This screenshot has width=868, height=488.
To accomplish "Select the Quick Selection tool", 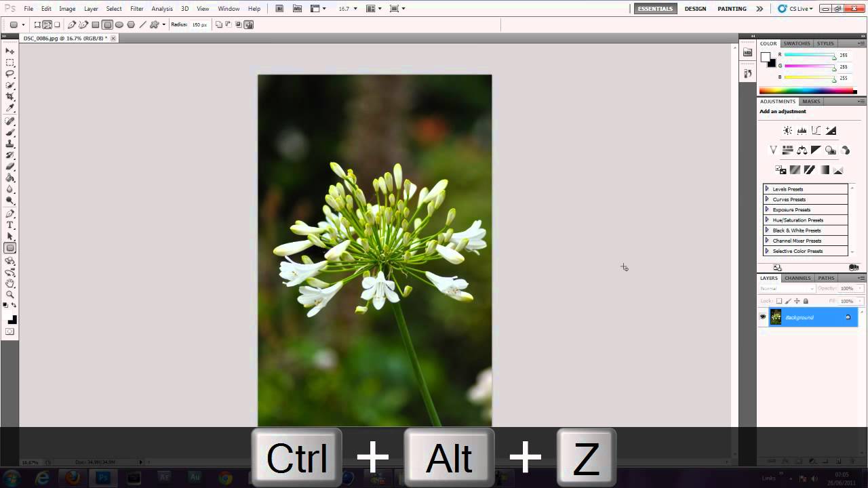I will [10, 85].
